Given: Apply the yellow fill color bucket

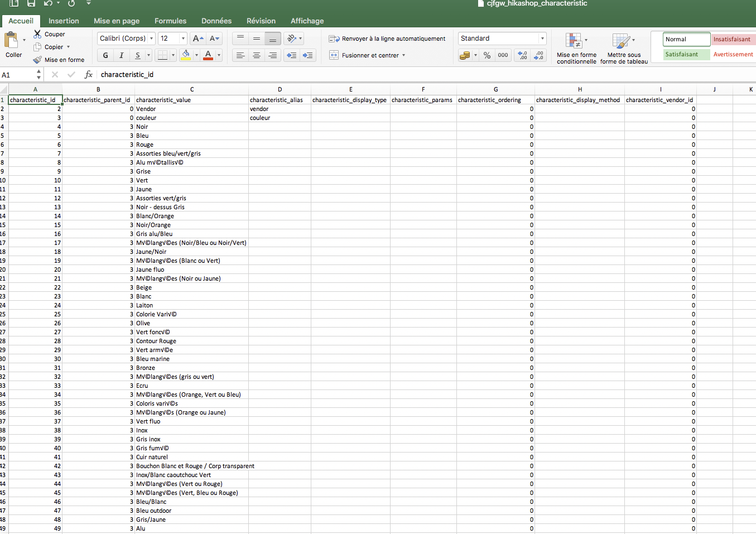Looking at the screenshot, I should [186, 55].
